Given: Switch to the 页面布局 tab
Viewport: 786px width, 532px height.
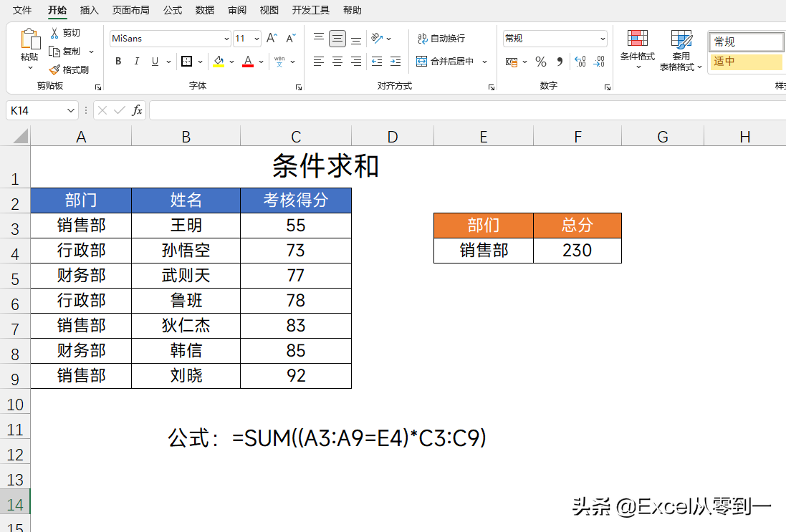Looking at the screenshot, I should point(131,10).
